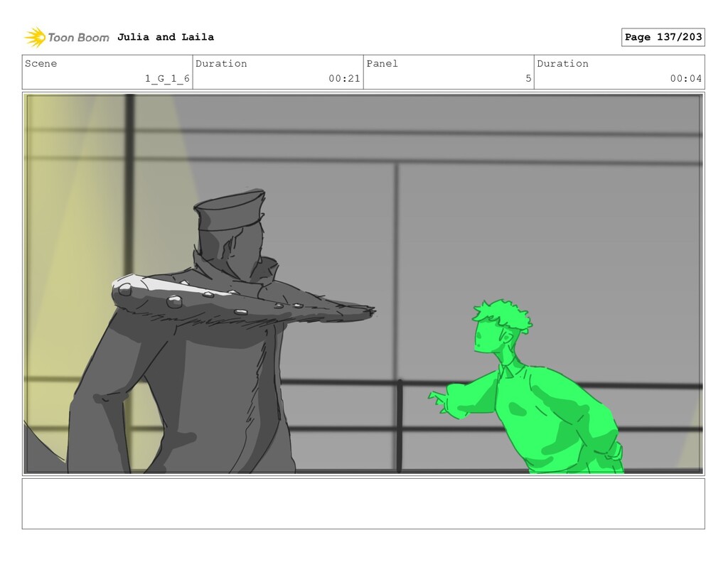This screenshot has height=562, width=728.
Task: Select the panel number '5'
Action: click(528, 78)
